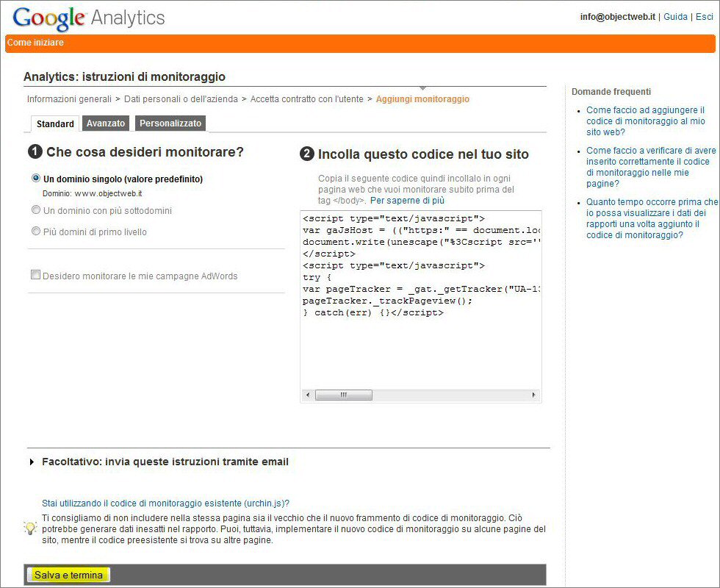Open the Personalizzato tab

point(170,123)
